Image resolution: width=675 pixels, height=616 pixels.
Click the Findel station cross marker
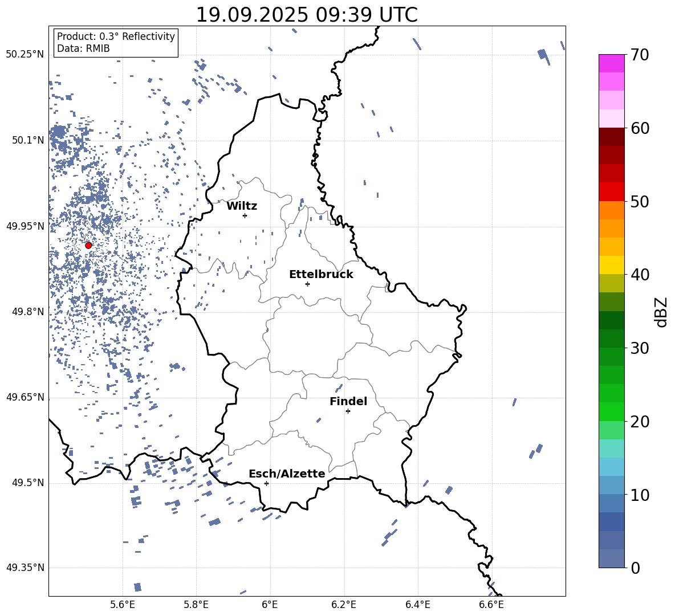point(348,411)
